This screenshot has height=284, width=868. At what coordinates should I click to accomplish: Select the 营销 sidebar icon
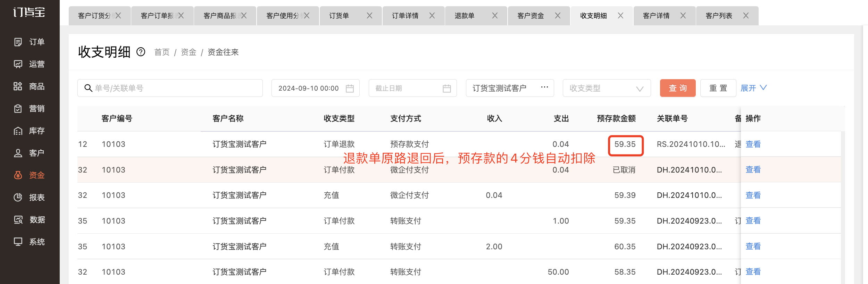pos(18,109)
